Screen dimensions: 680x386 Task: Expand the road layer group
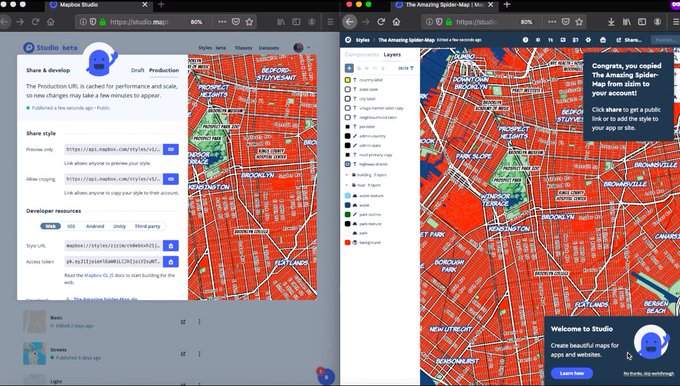point(347,185)
